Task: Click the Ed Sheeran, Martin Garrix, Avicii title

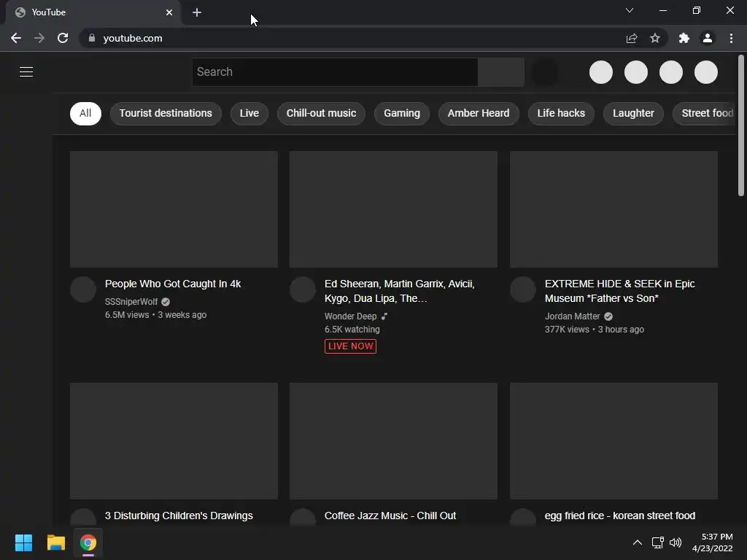Action: (x=399, y=291)
